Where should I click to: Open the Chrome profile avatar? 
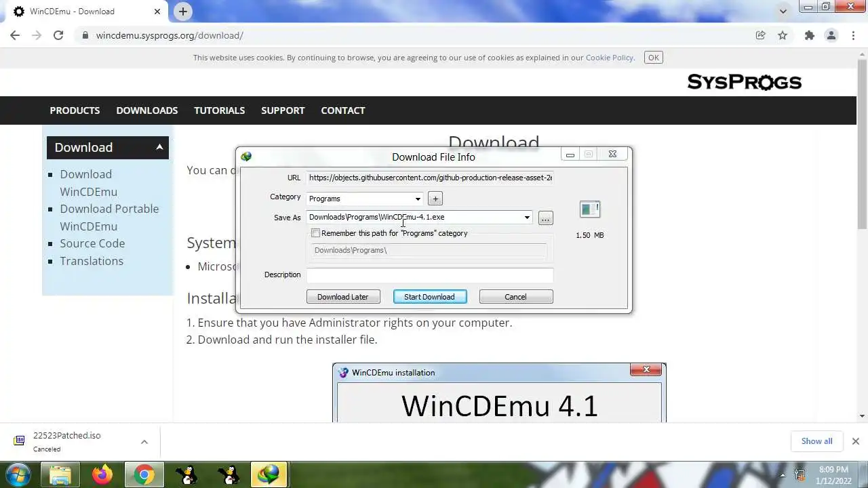coord(831,35)
